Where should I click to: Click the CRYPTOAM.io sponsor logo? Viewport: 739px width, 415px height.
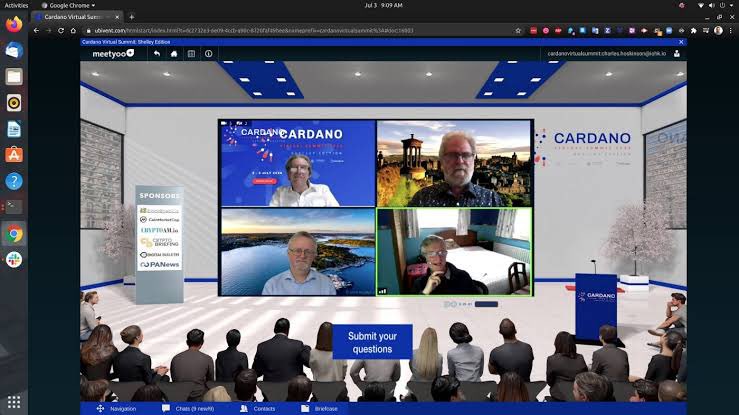(x=160, y=230)
